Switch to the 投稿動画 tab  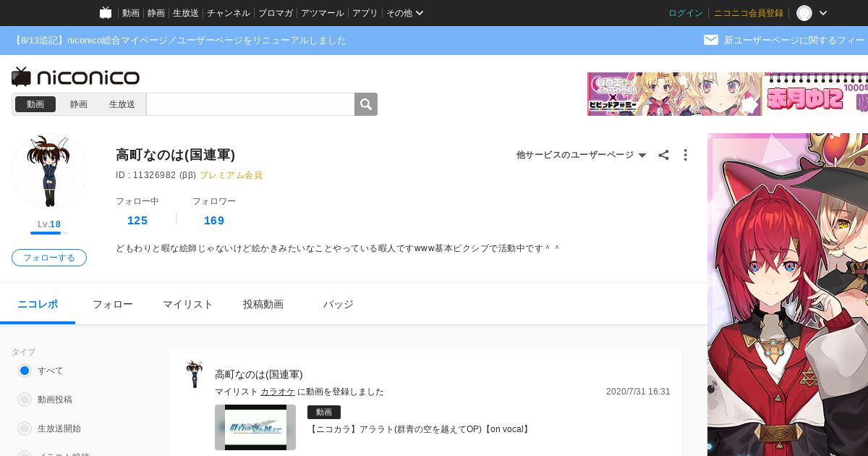pos(263,304)
